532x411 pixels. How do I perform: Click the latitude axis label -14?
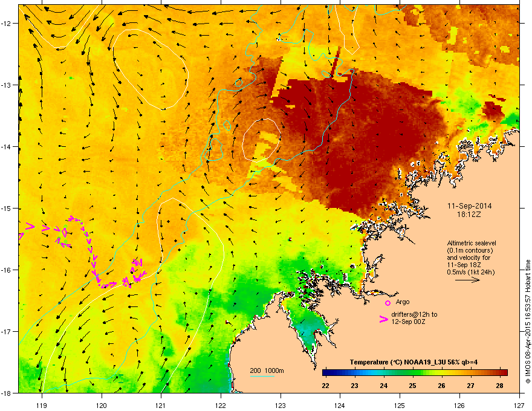6,146
